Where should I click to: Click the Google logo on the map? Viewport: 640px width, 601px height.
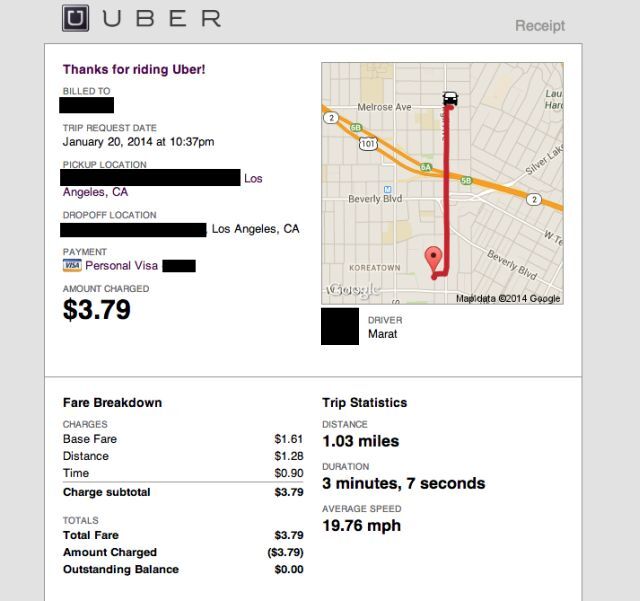click(352, 290)
